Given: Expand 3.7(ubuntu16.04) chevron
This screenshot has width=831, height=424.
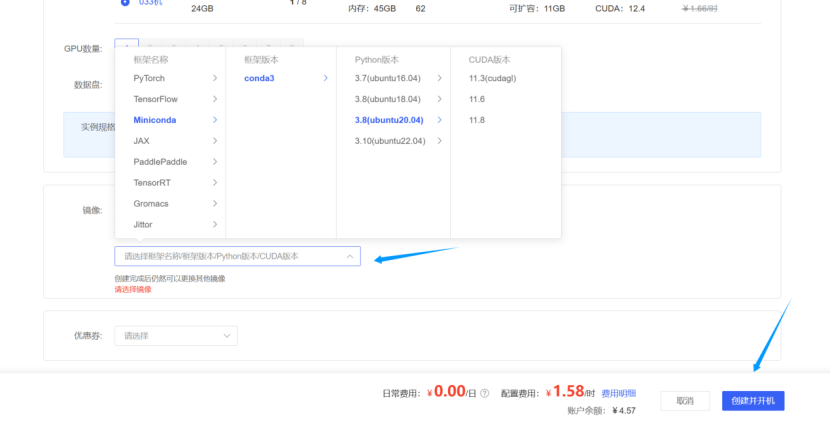Looking at the screenshot, I should tap(439, 78).
